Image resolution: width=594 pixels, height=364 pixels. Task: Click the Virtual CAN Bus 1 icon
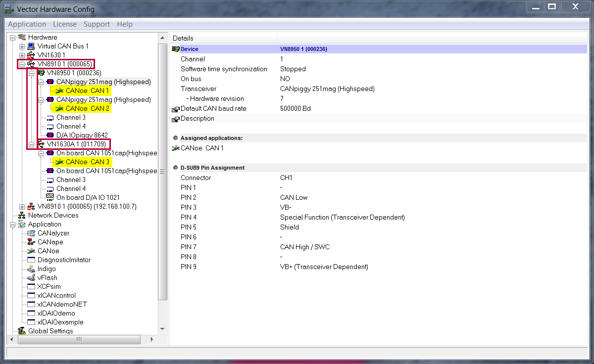click(31, 46)
